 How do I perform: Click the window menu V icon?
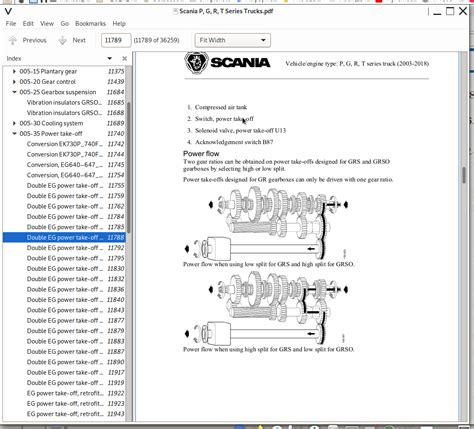pos(8,11)
